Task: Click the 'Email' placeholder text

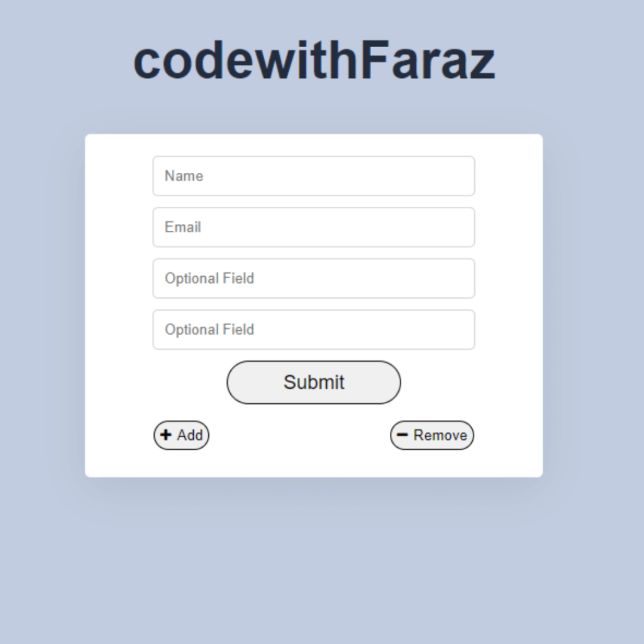Action: pyautogui.click(x=183, y=227)
